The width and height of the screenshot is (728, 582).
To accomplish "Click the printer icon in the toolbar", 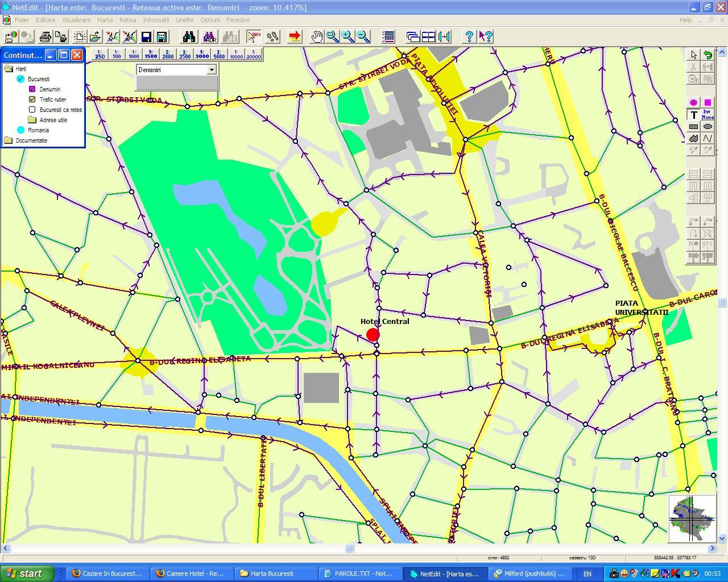I will pos(45,37).
